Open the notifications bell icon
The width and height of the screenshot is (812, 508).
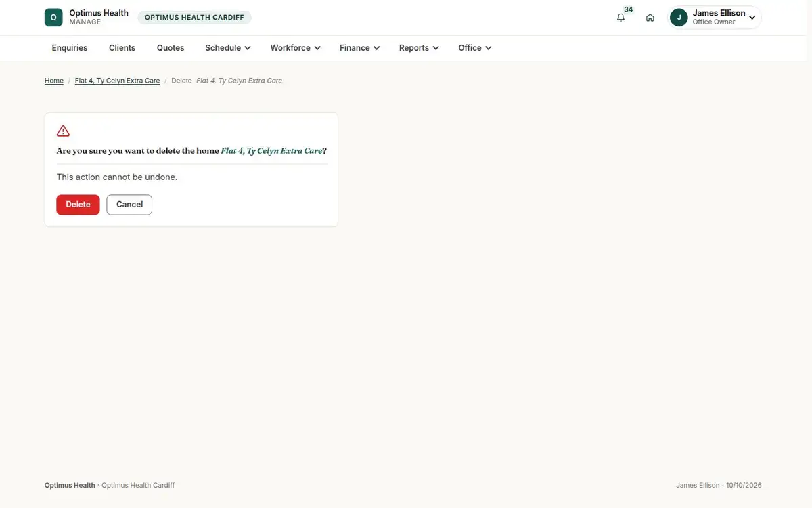[621, 18]
